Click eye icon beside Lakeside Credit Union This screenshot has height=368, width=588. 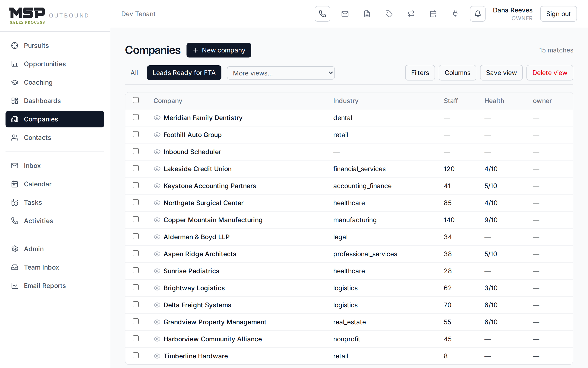click(x=157, y=169)
